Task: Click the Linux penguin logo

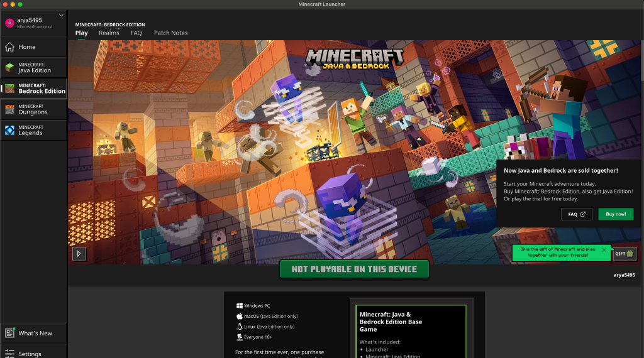Action: (240, 327)
